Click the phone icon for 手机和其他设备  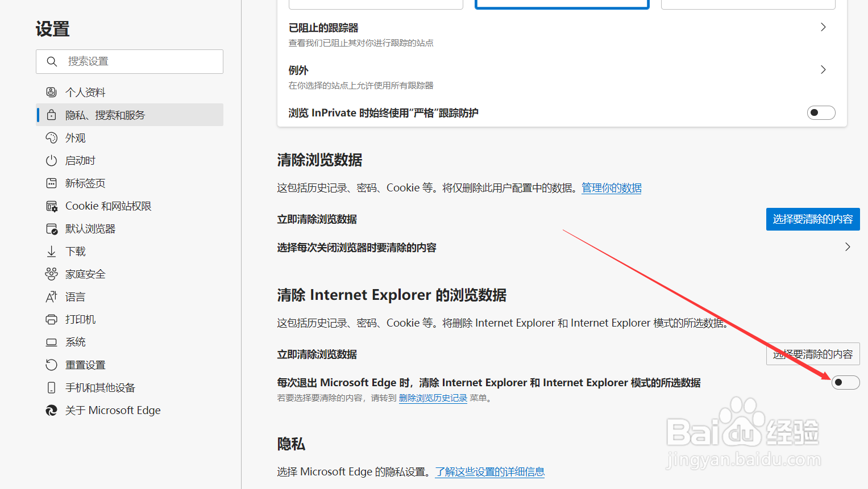click(51, 387)
